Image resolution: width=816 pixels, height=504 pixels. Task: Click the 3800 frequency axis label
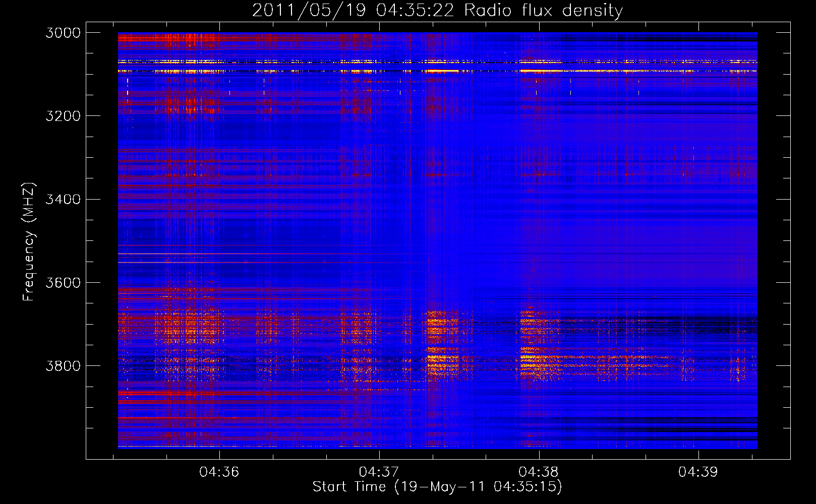click(x=63, y=365)
